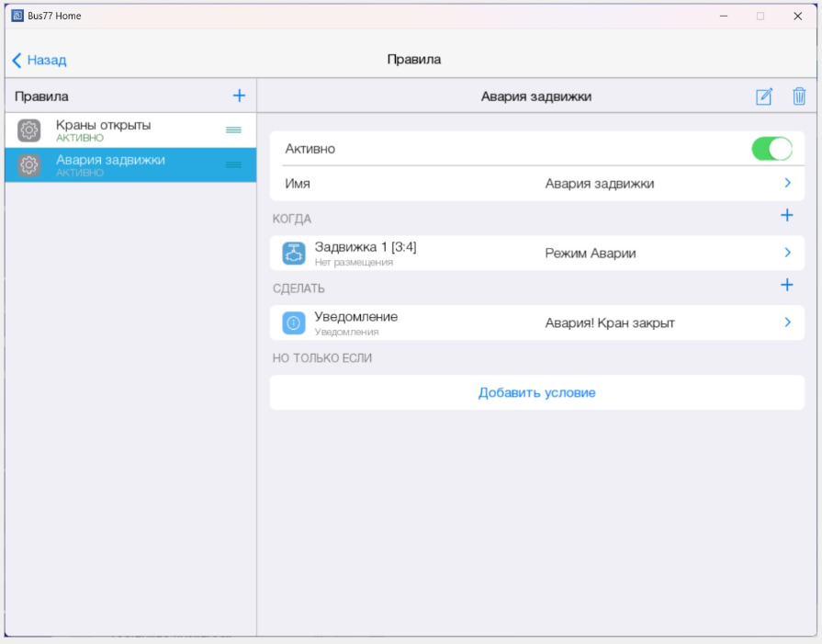
Task: Open Задвижка 1 [3:4] row chevron
Action: coord(787,253)
